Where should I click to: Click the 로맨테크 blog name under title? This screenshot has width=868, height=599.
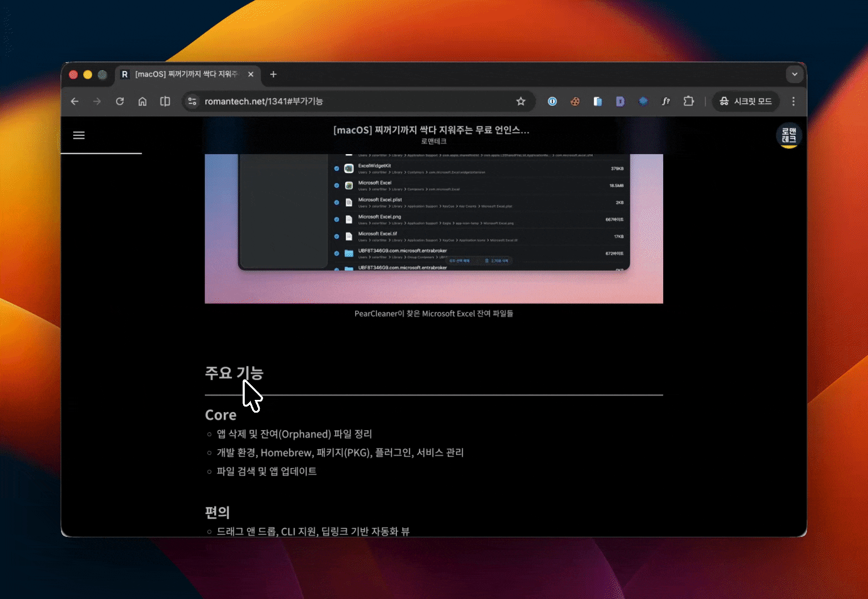pos(433,141)
